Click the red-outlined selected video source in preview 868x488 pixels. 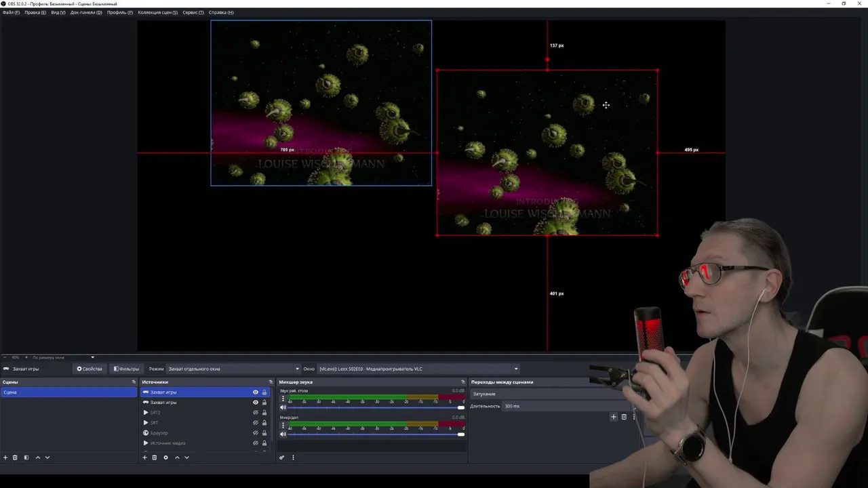(x=547, y=152)
